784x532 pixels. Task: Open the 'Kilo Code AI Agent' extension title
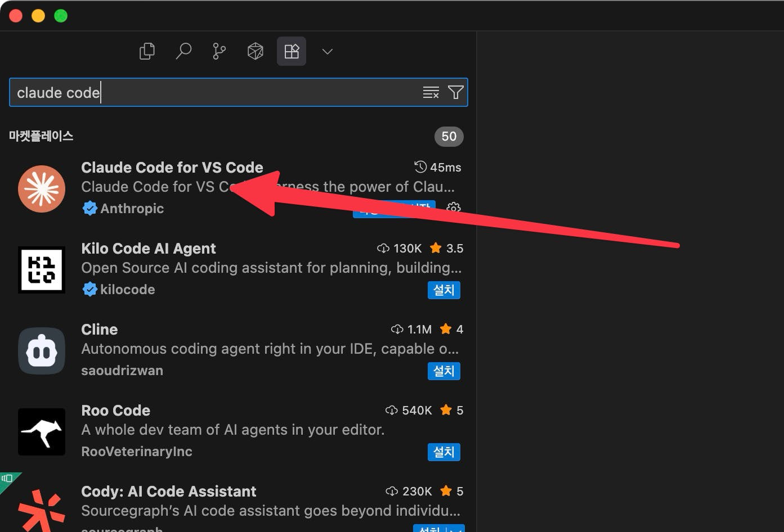click(x=149, y=249)
